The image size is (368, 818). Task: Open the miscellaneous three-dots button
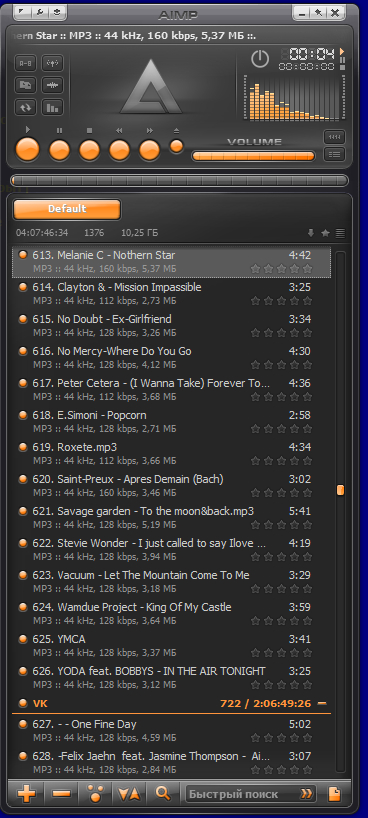click(x=95, y=794)
